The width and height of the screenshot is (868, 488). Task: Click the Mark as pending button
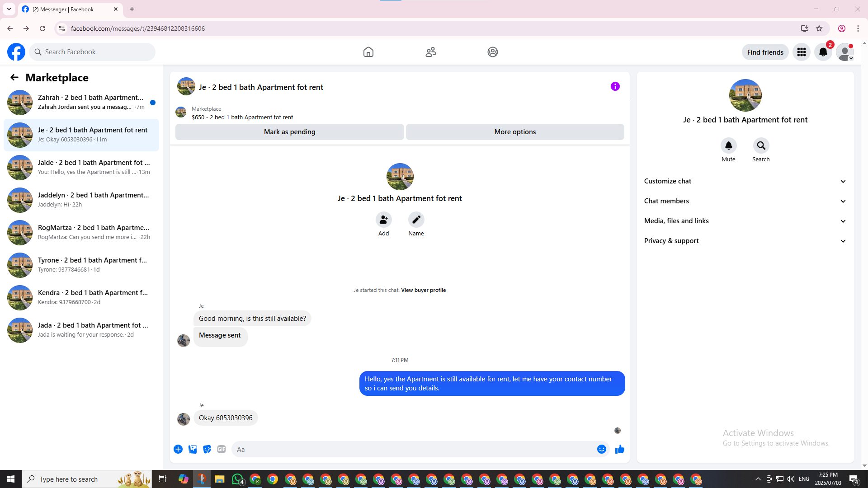pyautogui.click(x=289, y=132)
